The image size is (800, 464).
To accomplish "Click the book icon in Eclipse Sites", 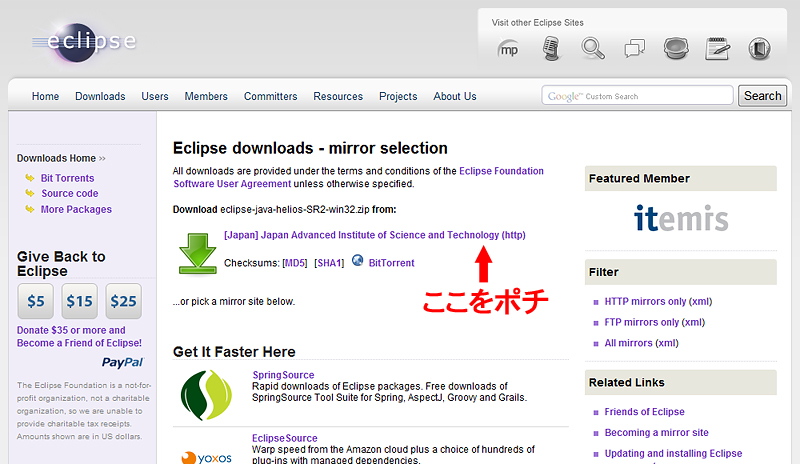I will click(x=759, y=49).
